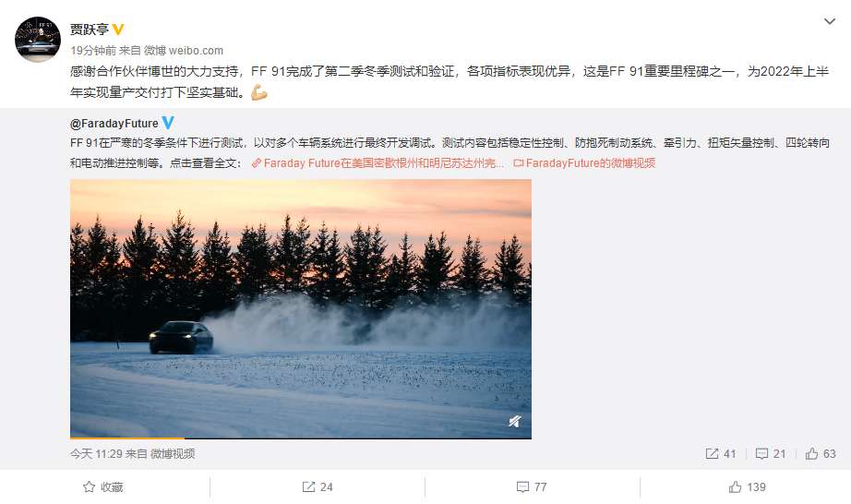Open the post options chevron menu
The image size is (851, 504).
(x=829, y=22)
